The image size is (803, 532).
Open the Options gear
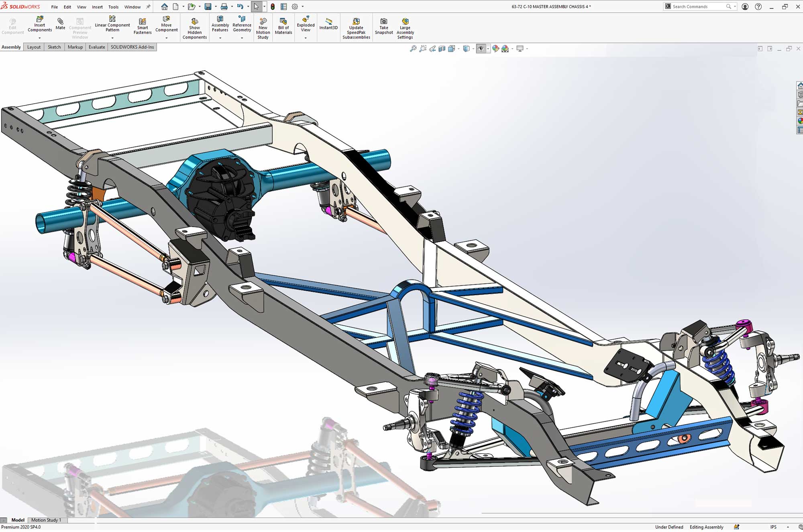295,6
